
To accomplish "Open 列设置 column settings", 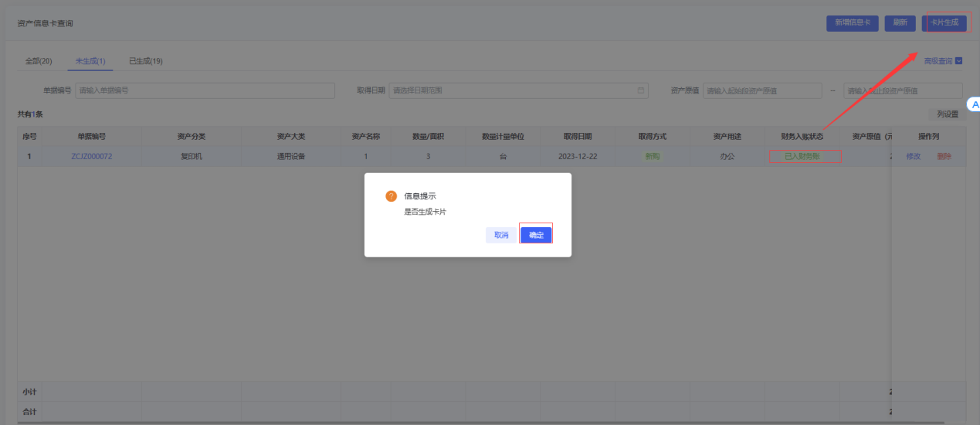I will click(948, 114).
